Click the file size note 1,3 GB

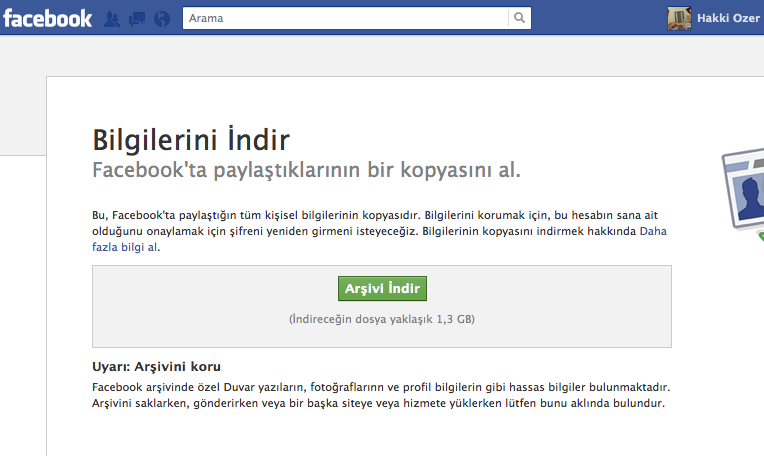382,319
